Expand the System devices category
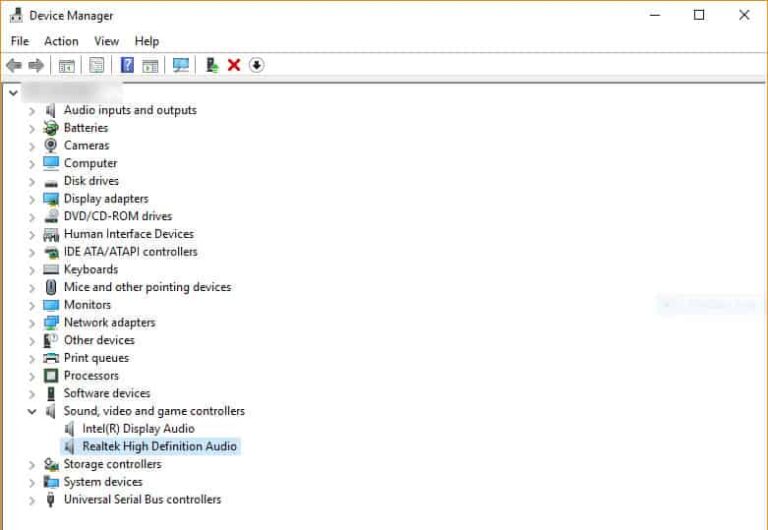The width and height of the screenshot is (768, 530). coord(32,483)
